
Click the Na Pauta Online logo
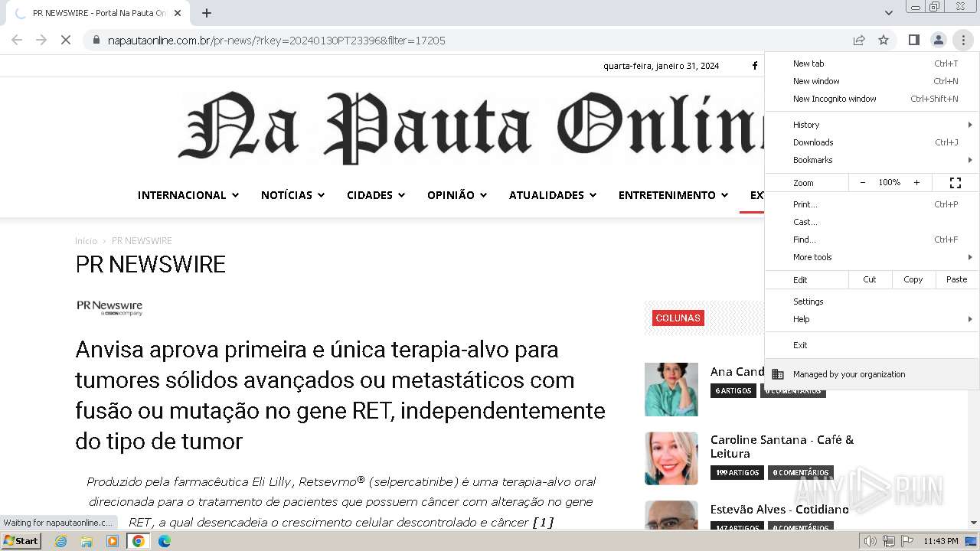(x=471, y=128)
